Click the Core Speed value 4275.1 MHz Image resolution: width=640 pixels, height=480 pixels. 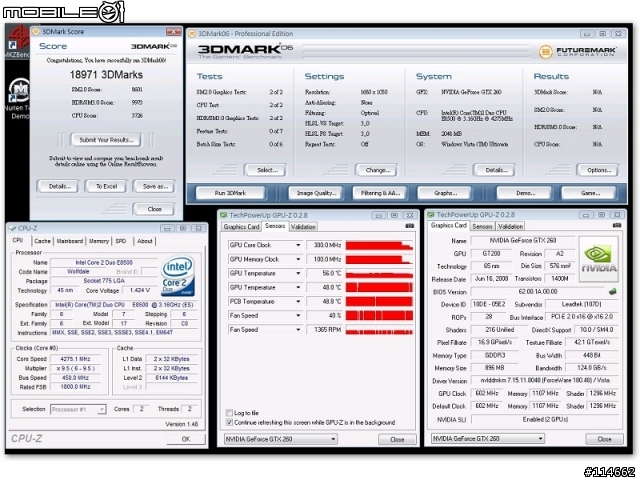tap(75, 359)
